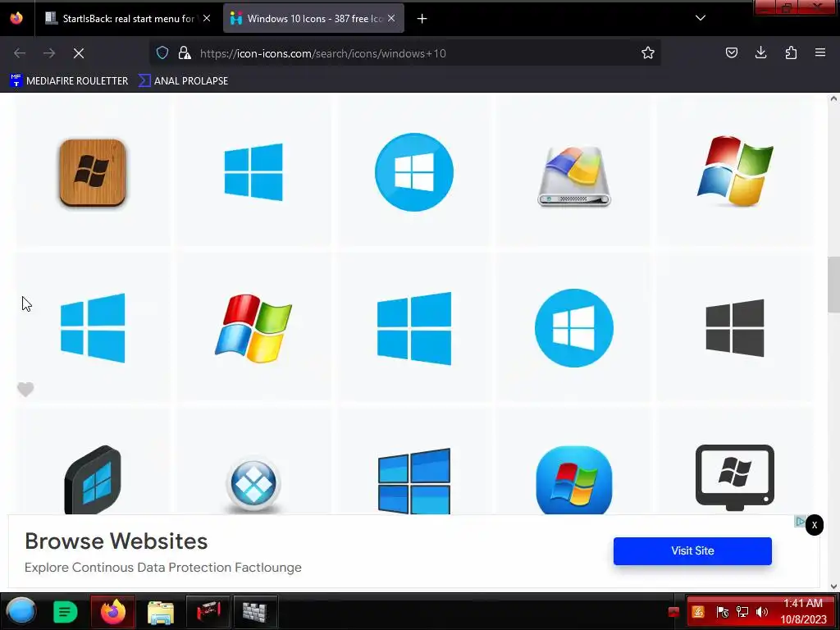
Task: Open a new browser tab
Action: [x=422, y=19]
